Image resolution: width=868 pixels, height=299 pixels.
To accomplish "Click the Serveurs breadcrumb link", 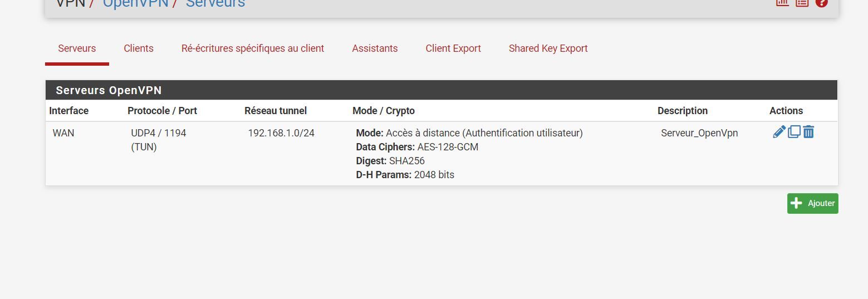I will coord(215,3).
